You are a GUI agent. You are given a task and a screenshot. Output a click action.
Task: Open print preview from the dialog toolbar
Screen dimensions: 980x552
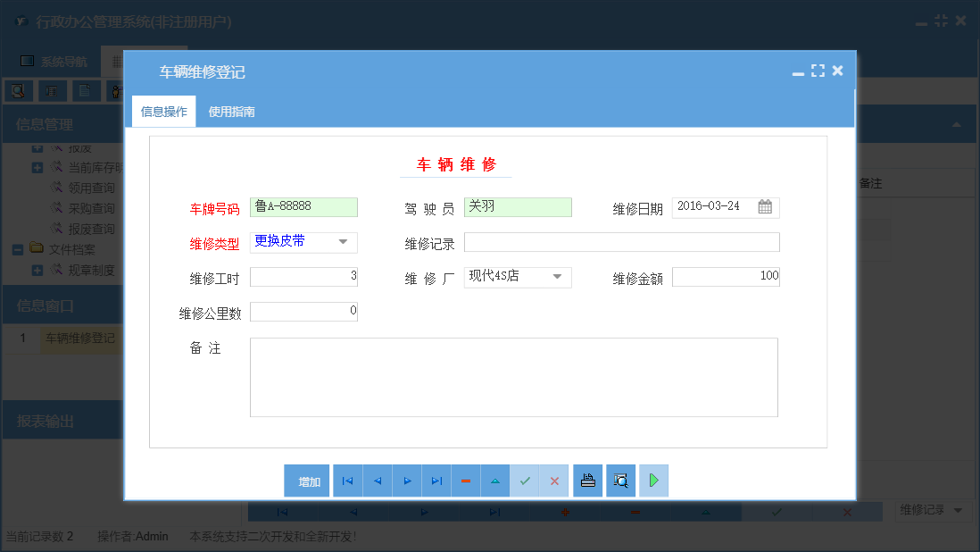(x=620, y=481)
